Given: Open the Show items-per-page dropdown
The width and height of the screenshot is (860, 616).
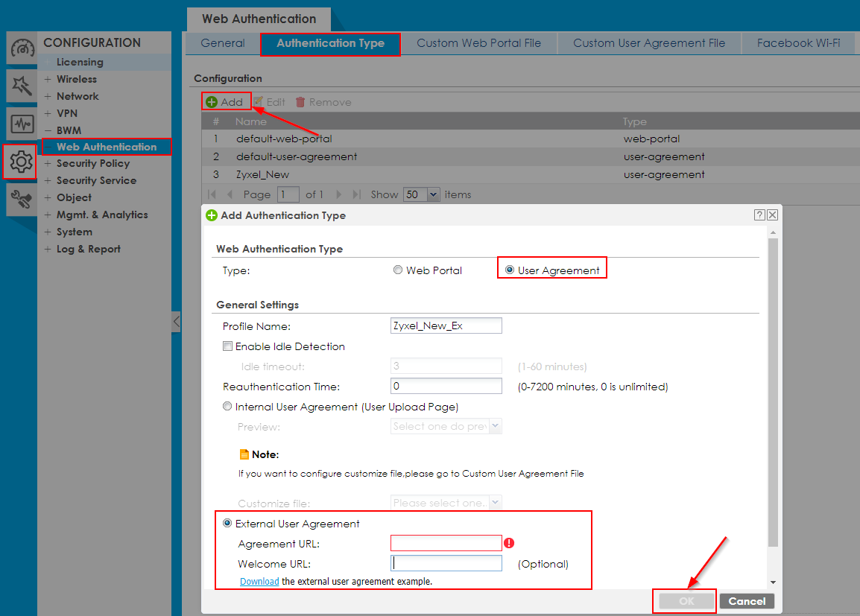Looking at the screenshot, I should [x=434, y=194].
